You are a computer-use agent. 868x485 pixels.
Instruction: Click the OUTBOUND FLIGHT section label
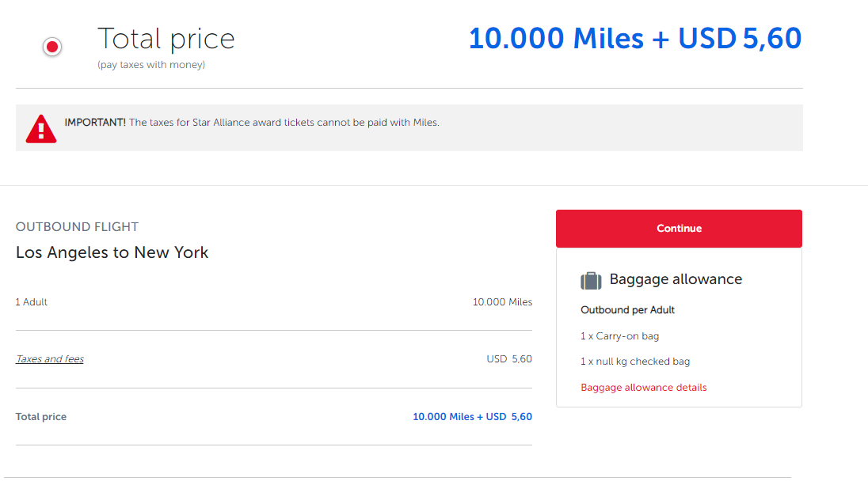click(x=77, y=227)
